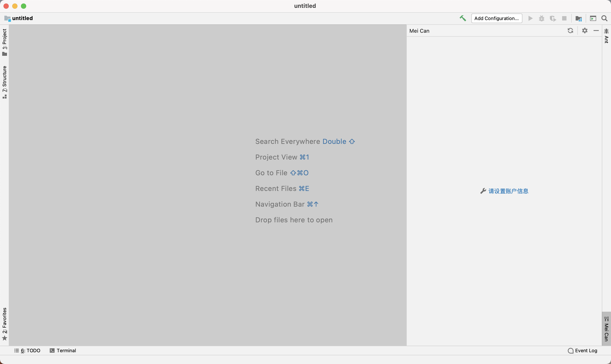Open Search Everywhere magnifier icon

coord(604,18)
